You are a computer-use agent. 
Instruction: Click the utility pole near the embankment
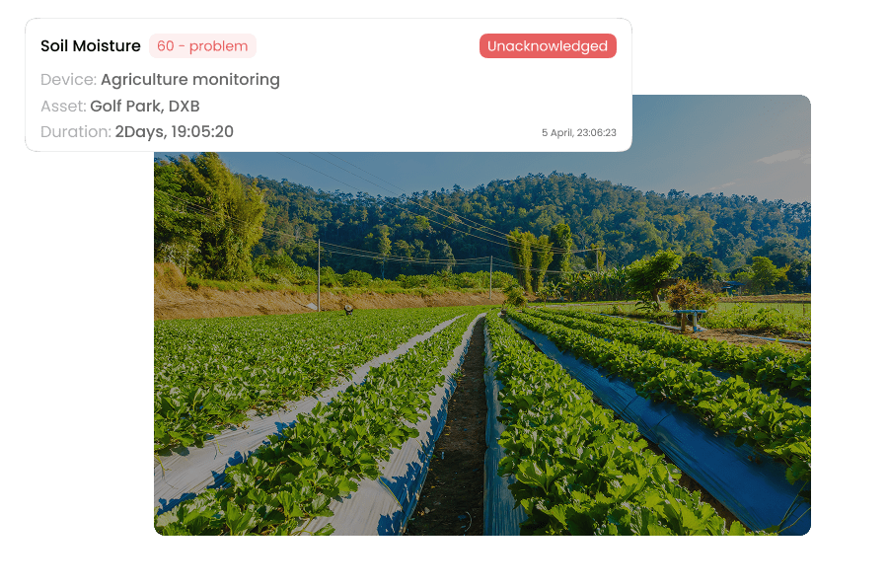pyautogui.click(x=319, y=274)
